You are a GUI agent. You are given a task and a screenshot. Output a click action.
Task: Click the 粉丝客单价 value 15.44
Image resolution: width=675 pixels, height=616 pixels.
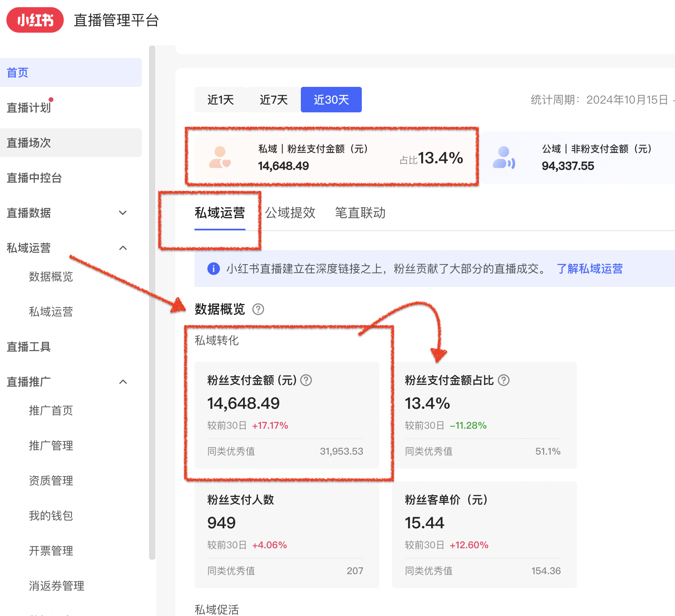[x=424, y=523]
